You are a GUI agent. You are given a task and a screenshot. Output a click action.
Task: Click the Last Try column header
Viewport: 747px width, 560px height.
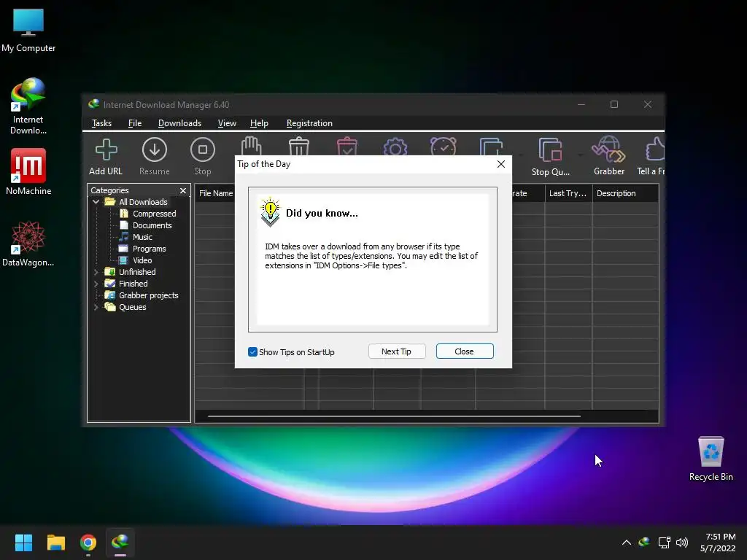click(x=568, y=193)
